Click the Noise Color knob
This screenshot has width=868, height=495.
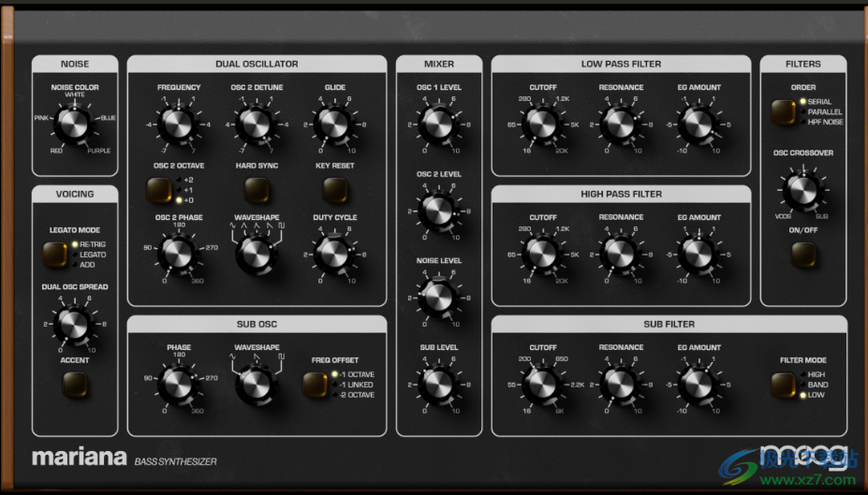(x=74, y=124)
